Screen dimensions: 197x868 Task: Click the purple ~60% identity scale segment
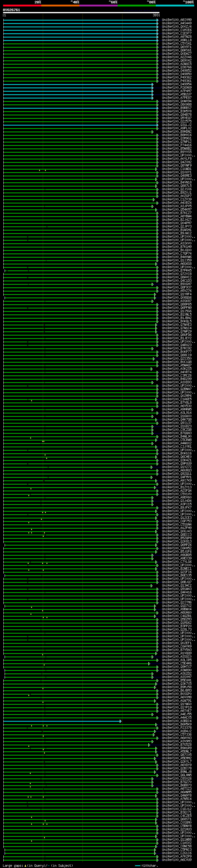click(x=99, y=6)
